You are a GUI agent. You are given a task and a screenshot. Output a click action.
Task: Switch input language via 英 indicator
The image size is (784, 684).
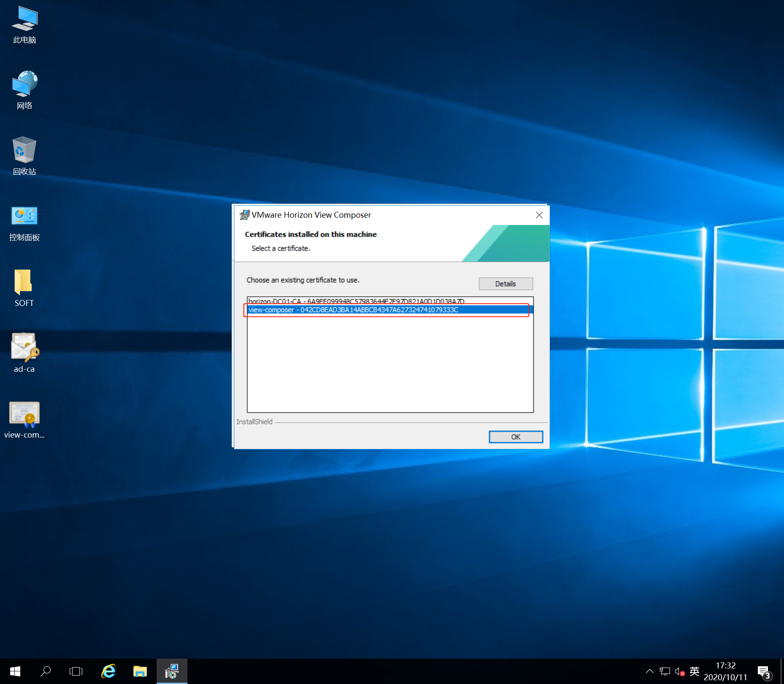coord(694,671)
